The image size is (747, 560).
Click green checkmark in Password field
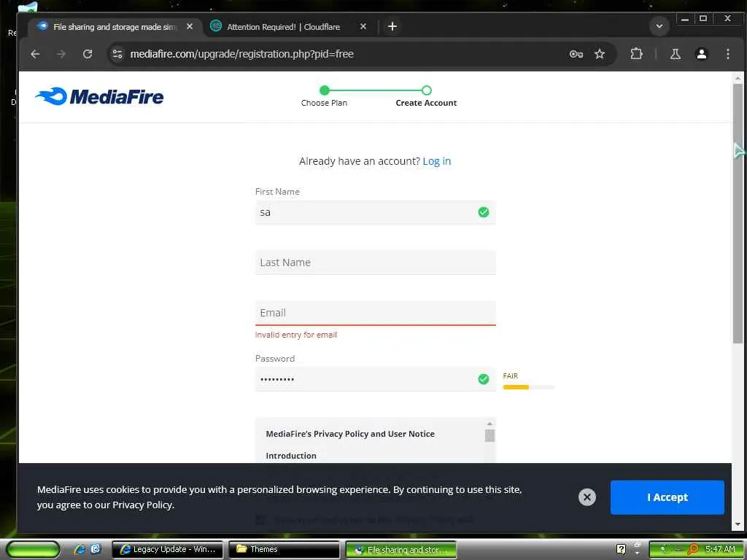484,379
